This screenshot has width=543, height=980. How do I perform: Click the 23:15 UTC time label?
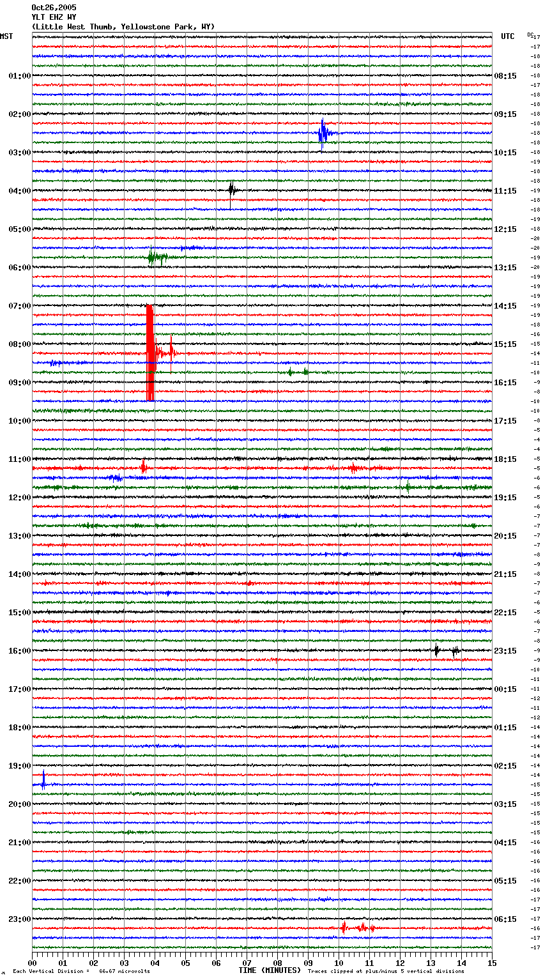click(x=505, y=651)
